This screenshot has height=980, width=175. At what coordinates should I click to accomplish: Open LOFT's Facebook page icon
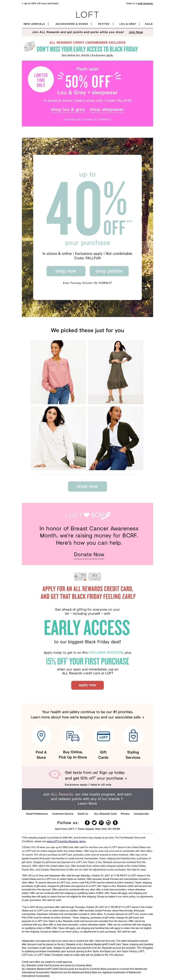tap(87, 822)
